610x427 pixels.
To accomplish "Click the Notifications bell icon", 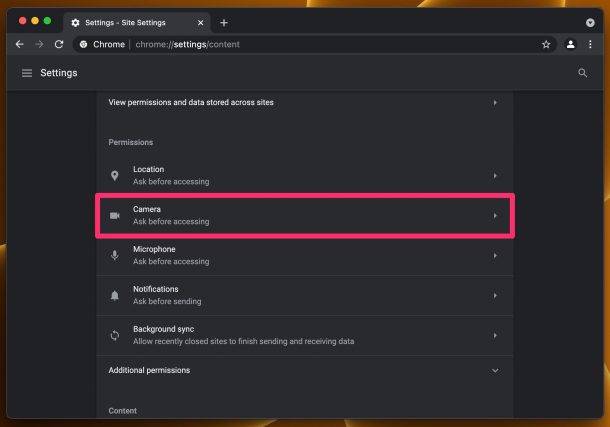I will point(115,295).
